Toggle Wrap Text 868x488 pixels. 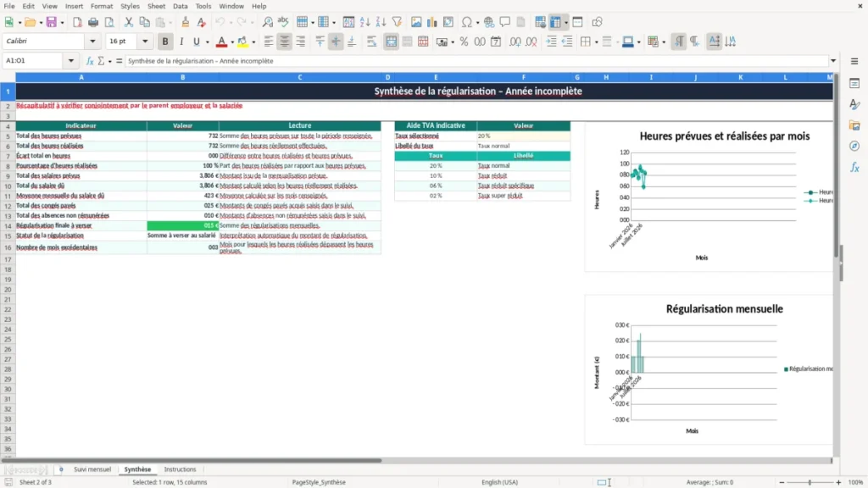(371, 42)
